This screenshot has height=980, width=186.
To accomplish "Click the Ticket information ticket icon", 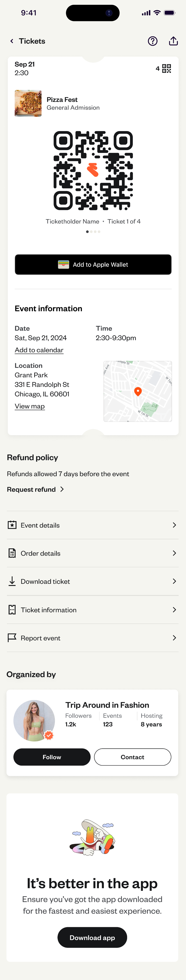I will [x=12, y=610].
